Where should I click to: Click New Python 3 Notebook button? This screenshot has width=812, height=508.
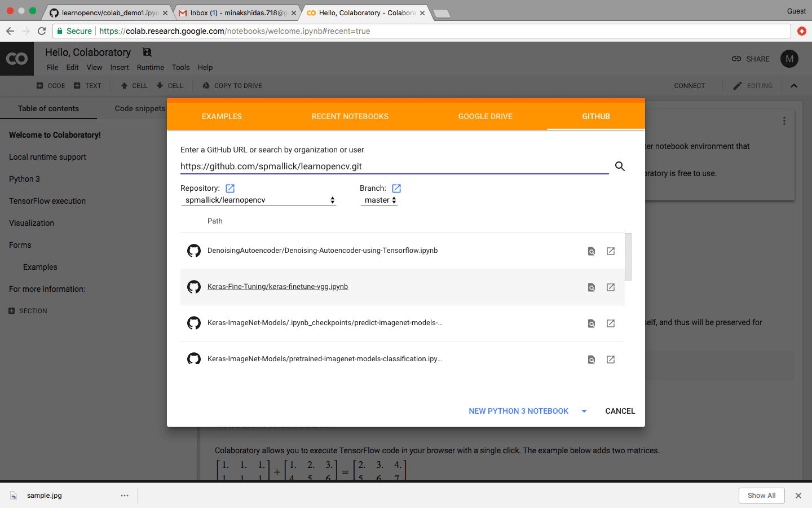pos(518,411)
